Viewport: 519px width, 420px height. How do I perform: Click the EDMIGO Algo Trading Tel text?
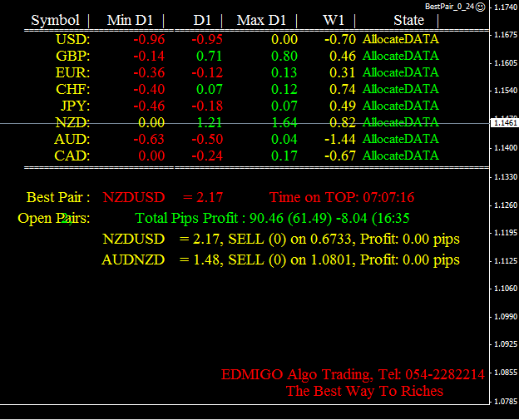353,374
